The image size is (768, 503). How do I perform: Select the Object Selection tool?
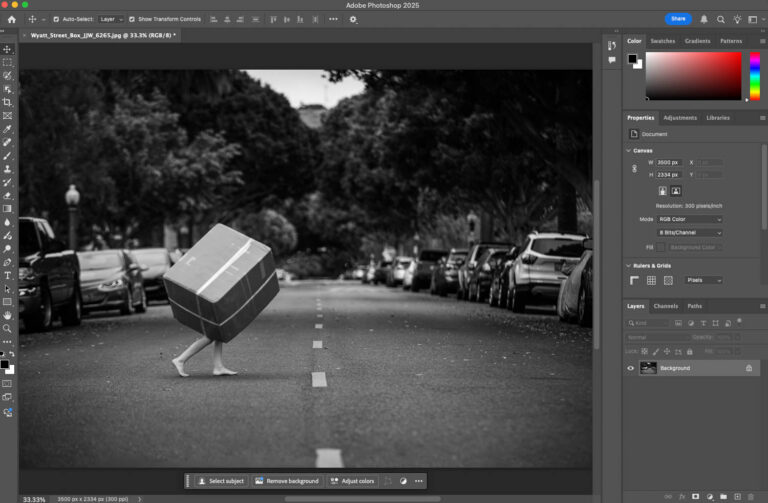click(x=7, y=89)
